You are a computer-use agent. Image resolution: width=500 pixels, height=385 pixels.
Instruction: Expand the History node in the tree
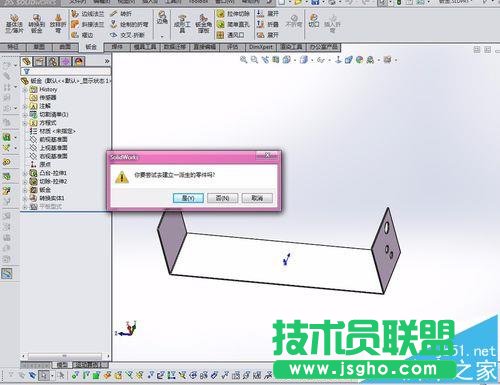pyautogui.click(x=25, y=90)
